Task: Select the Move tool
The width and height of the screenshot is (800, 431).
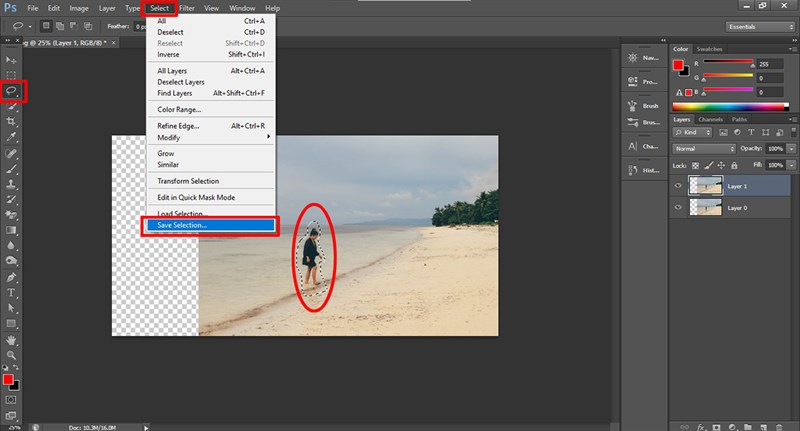Action: [11, 60]
